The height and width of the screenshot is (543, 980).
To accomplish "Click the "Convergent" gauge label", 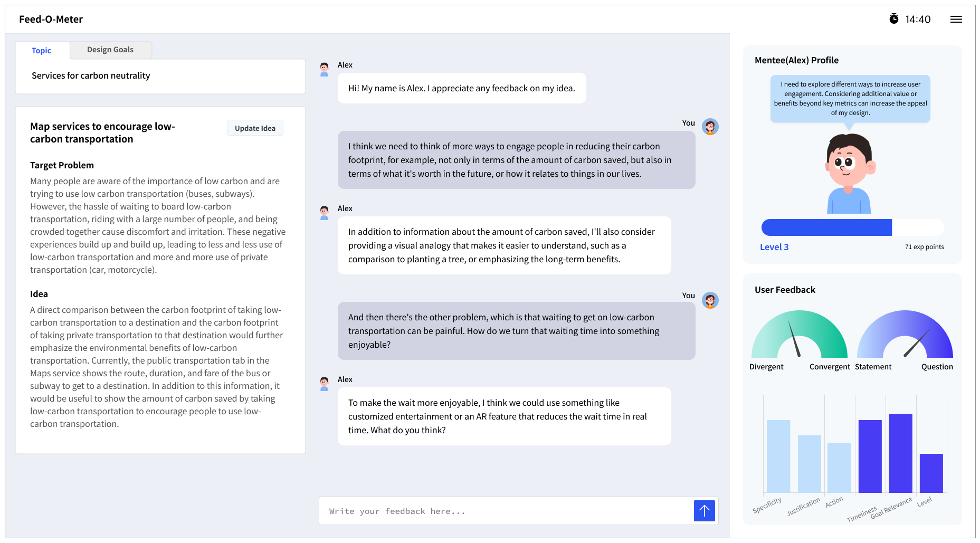I will tap(830, 367).
